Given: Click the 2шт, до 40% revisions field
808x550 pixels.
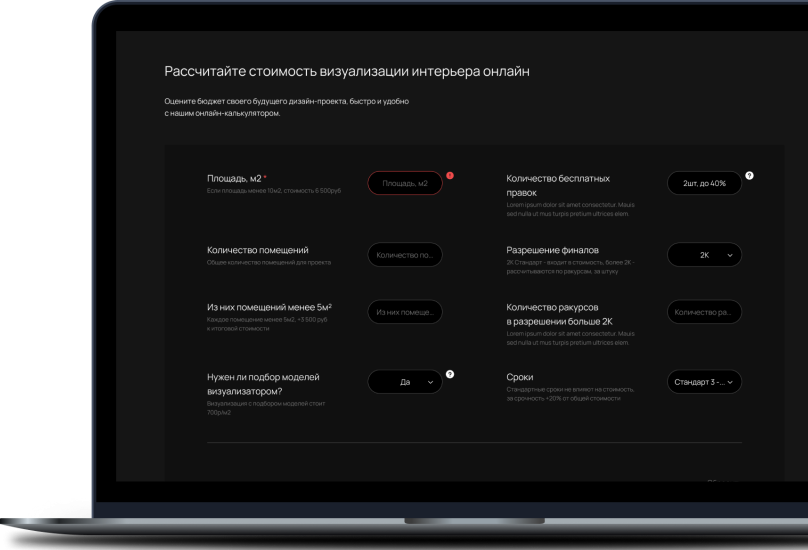Looking at the screenshot, I should [x=704, y=183].
